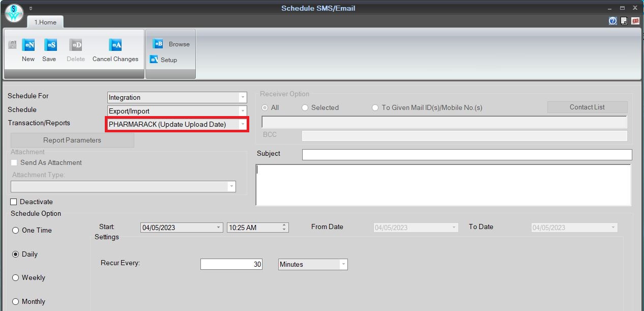Open Setup from the toolbar
This screenshot has width=644, height=311.
point(163,60)
